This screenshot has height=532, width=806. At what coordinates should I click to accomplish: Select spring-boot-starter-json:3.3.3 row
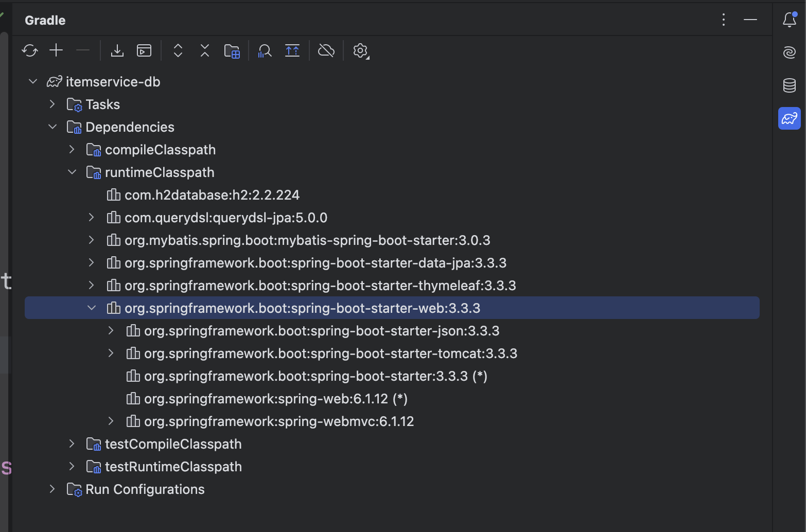[x=392, y=330]
